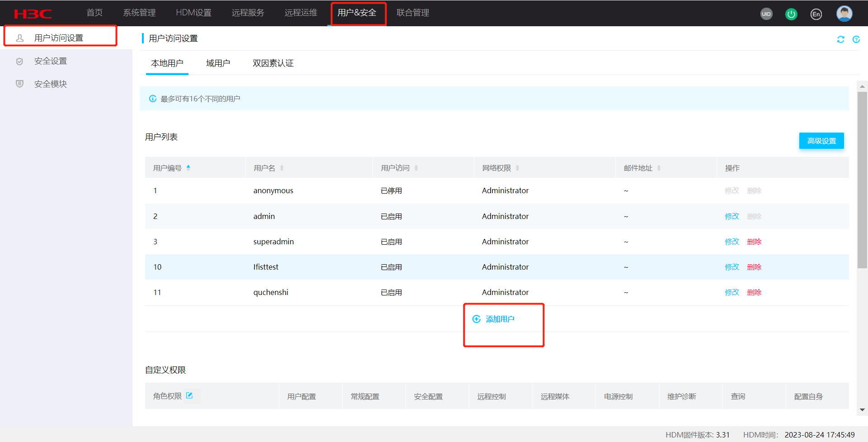Click 已停用 status of anonymous

tap(392, 190)
